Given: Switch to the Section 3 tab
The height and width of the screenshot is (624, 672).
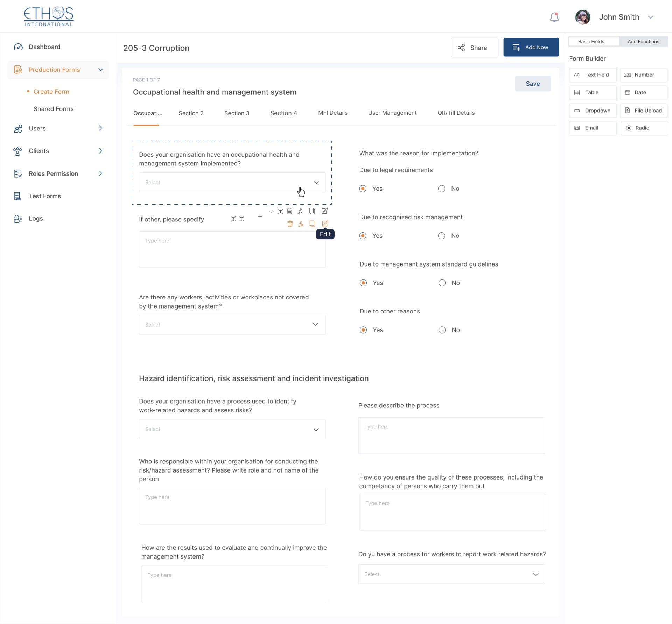Looking at the screenshot, I should (x=237, y=113).
